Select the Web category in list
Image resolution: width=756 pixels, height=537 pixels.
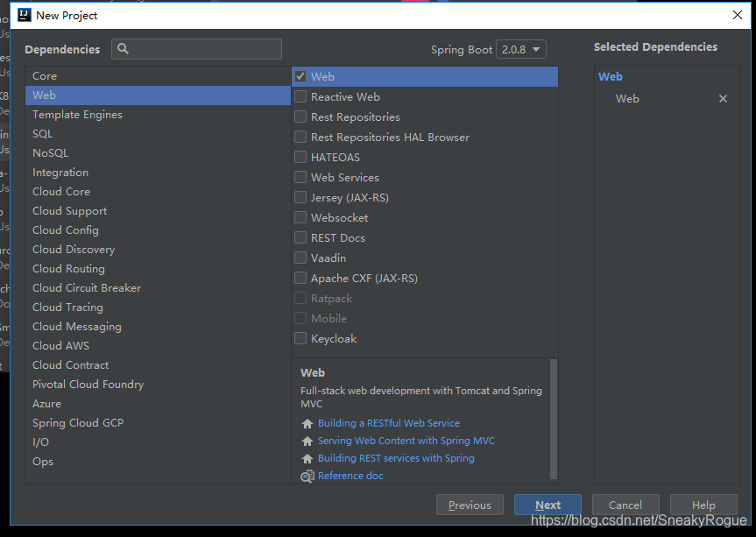(158, 95)
